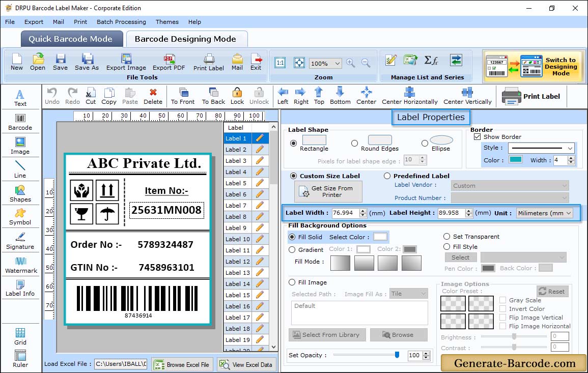588x373 pixels.
Task: Uncheck the Show Border checkbox
Action: (477, 137)
